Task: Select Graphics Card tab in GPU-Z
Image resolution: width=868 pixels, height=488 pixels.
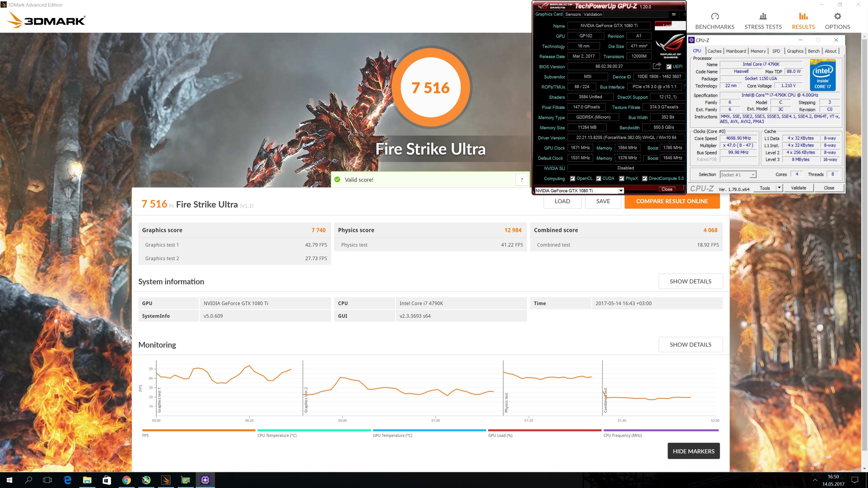Action: tap(549, 14)
